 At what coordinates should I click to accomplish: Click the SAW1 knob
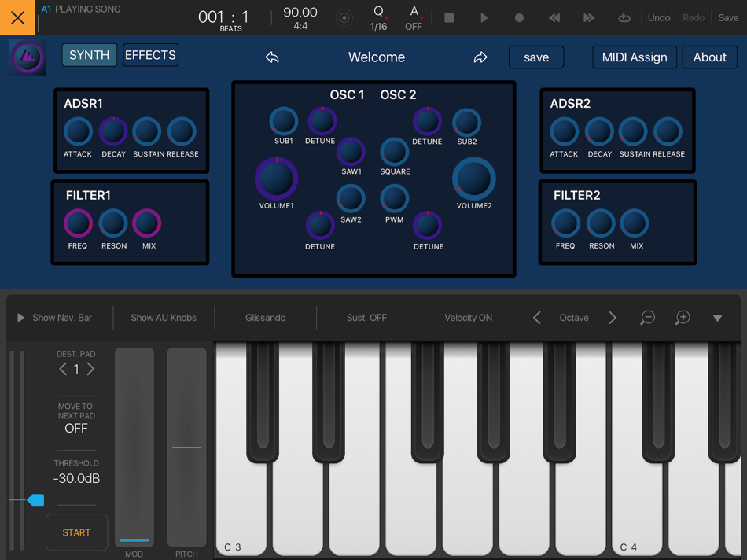351,152
